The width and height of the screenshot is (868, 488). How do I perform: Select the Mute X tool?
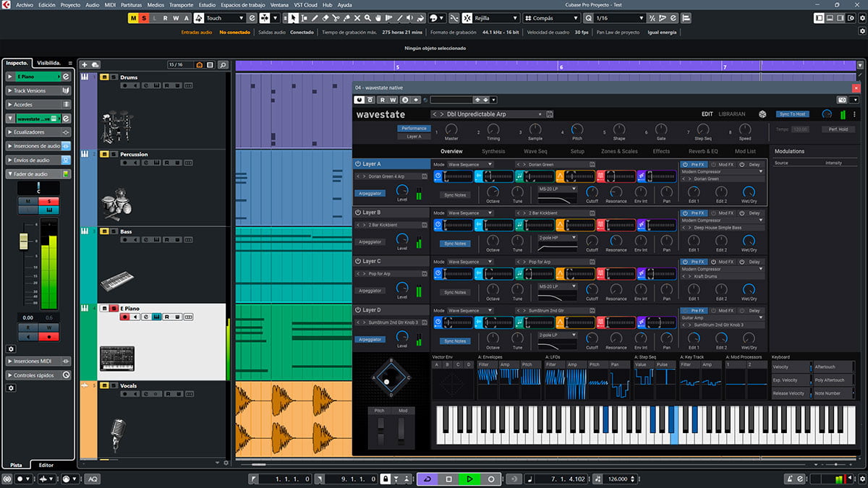(358, 18)
